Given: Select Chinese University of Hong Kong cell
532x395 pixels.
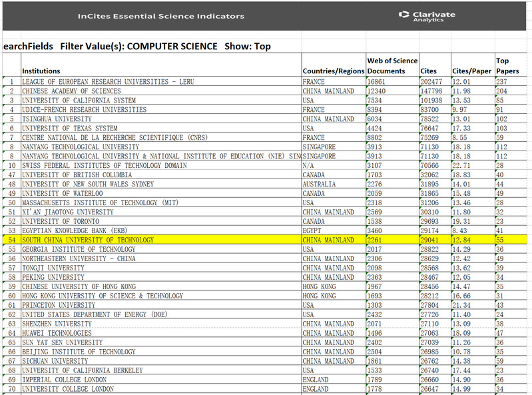Looking at the screenshot, I should 161,286.
